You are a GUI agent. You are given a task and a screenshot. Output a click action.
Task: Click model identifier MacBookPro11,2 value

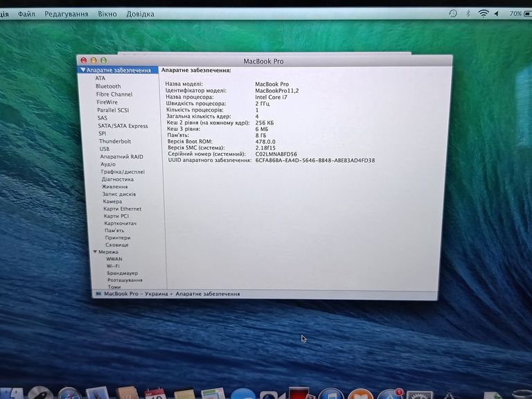(277, 91)
